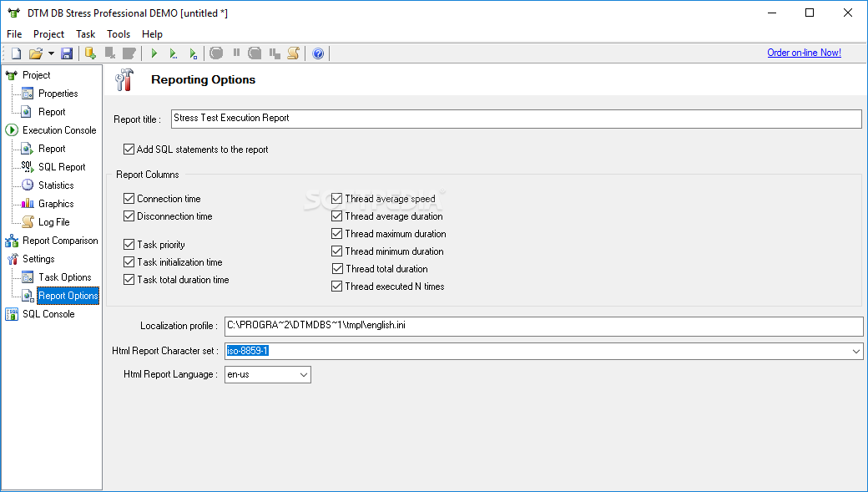The image size is (868, 492).
Task: Expand the open-project dropdown arrow in toolbar
Action: [x=51, y=53]
